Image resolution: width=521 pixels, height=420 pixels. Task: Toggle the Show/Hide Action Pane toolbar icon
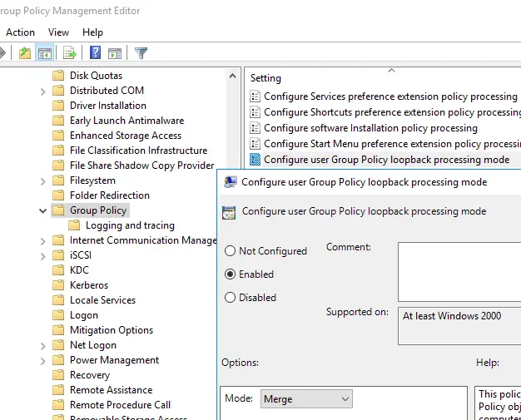tap(115, 52)
